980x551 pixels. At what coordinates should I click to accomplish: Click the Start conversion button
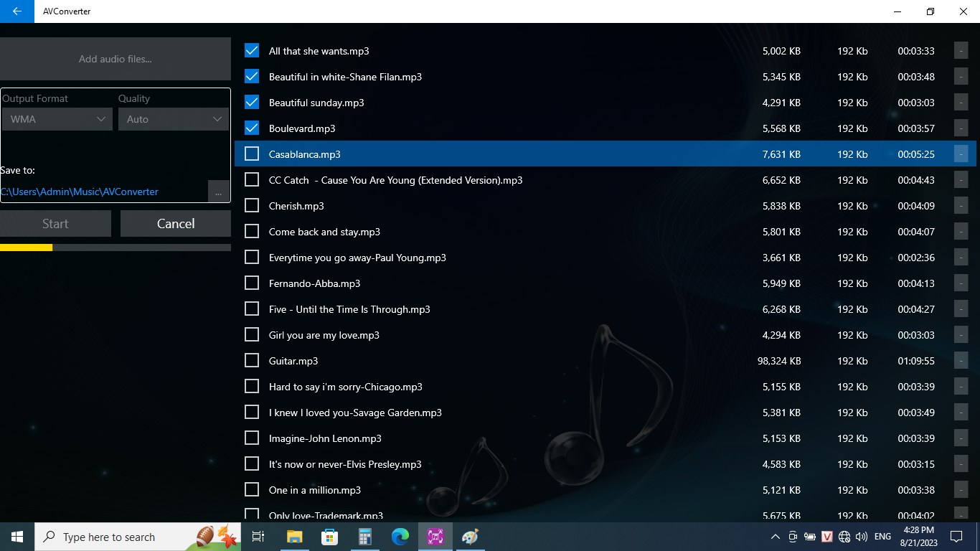(55, 224)
